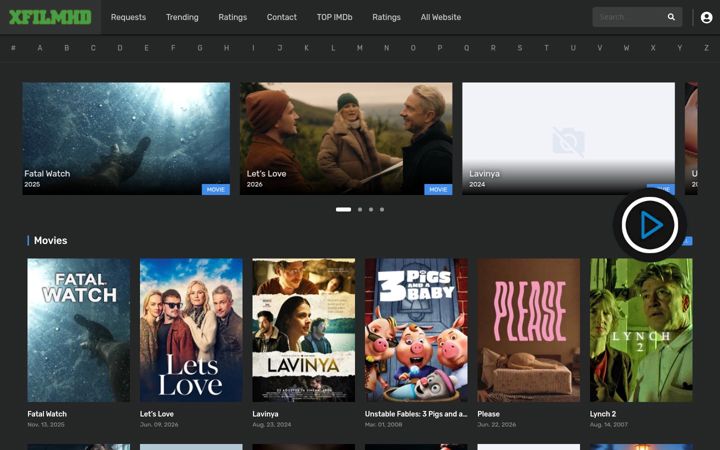Open the user account icon

tap(706, 17)
